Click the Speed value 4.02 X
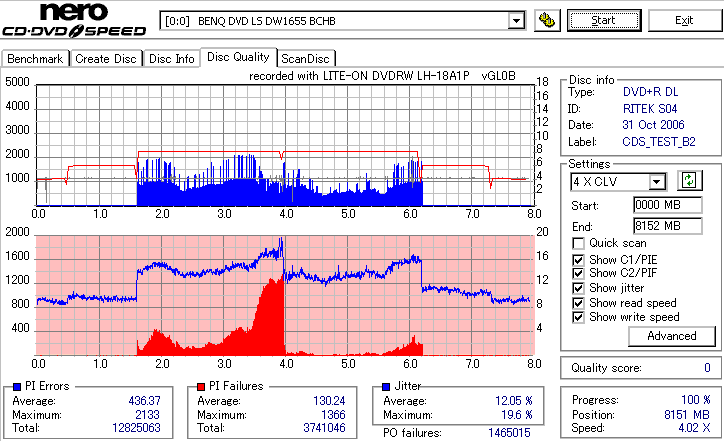This screenshot has width=724, height=441. [694, 428]
